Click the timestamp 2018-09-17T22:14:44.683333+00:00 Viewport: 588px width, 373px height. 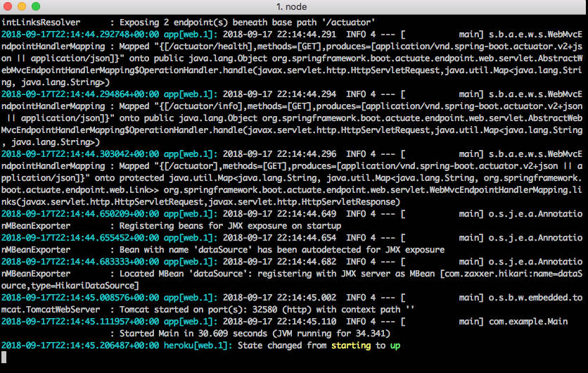(x=80, y=262)
